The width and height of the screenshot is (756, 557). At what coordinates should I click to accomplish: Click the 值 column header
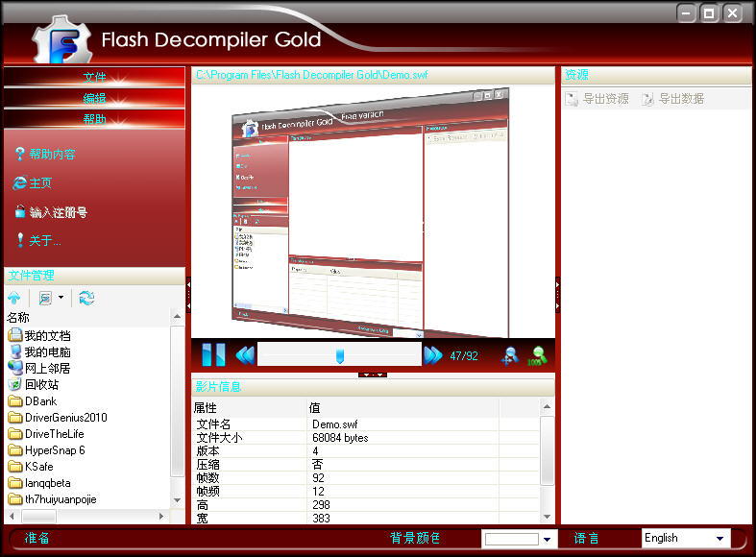pos(402,408)
